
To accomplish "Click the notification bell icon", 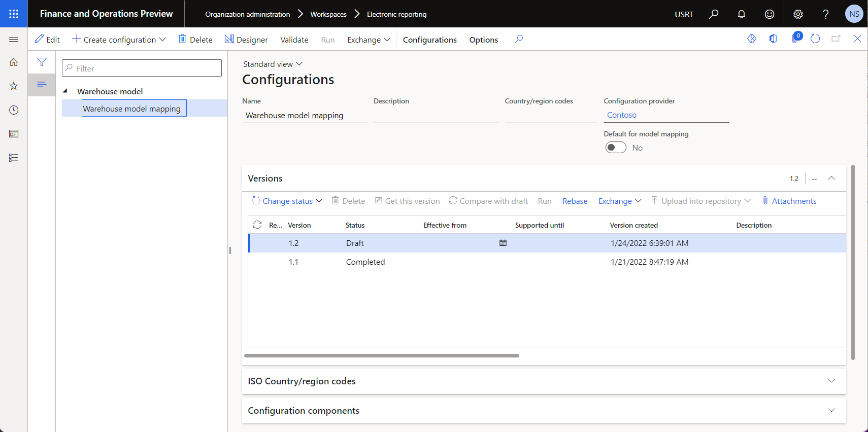I will point(741,14).
